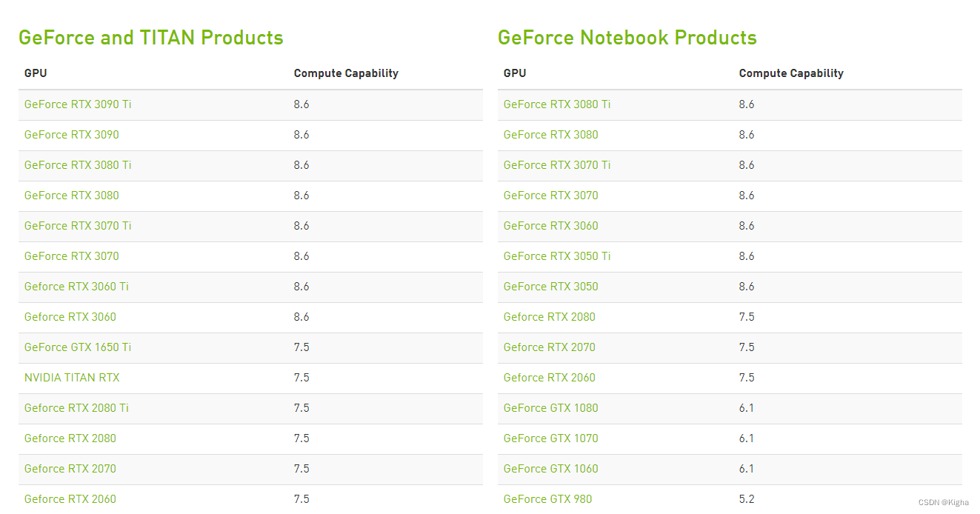Click Geforce RTX 2060 in GeForce and TITAN table

pos(70,499)
